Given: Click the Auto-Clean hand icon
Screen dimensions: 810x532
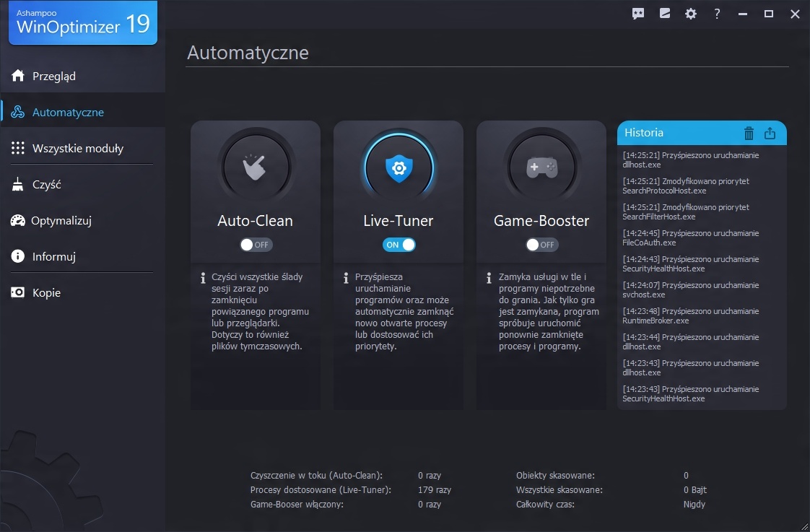Looking at the screenshot, I should tap(255, 167).
